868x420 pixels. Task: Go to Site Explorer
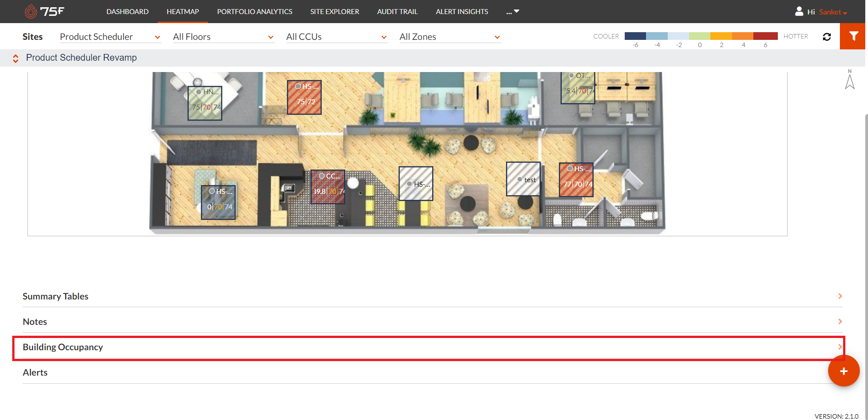point(334,11)
